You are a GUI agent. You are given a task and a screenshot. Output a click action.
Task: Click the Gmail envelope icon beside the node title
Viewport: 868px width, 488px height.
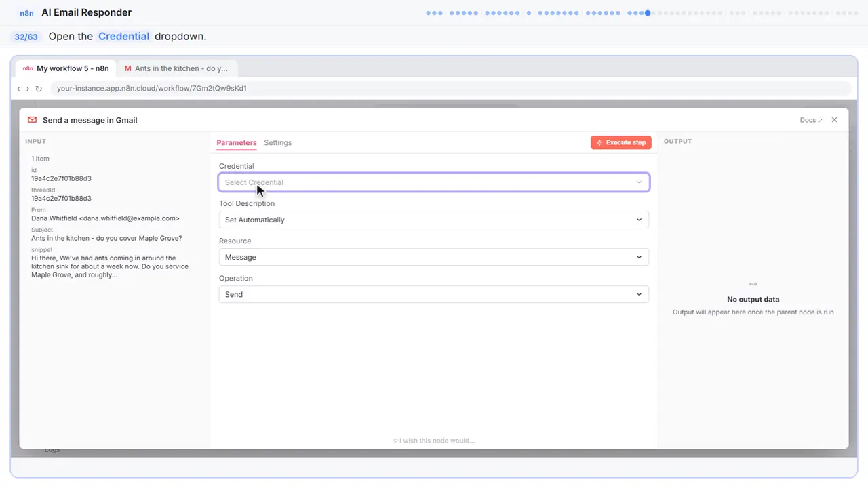[32, 120]
